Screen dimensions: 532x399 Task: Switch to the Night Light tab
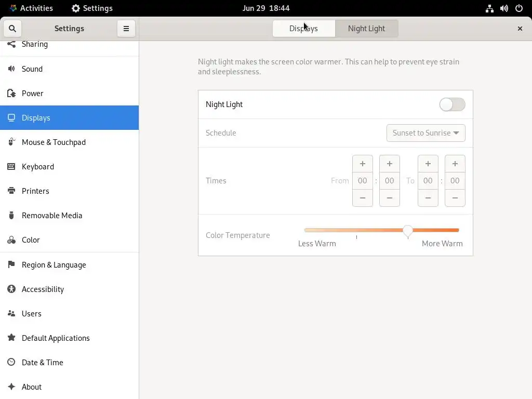tap(366, 29)
